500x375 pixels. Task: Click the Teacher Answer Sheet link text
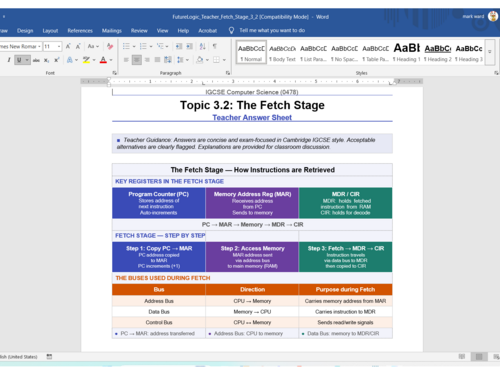tap(252, 117)
